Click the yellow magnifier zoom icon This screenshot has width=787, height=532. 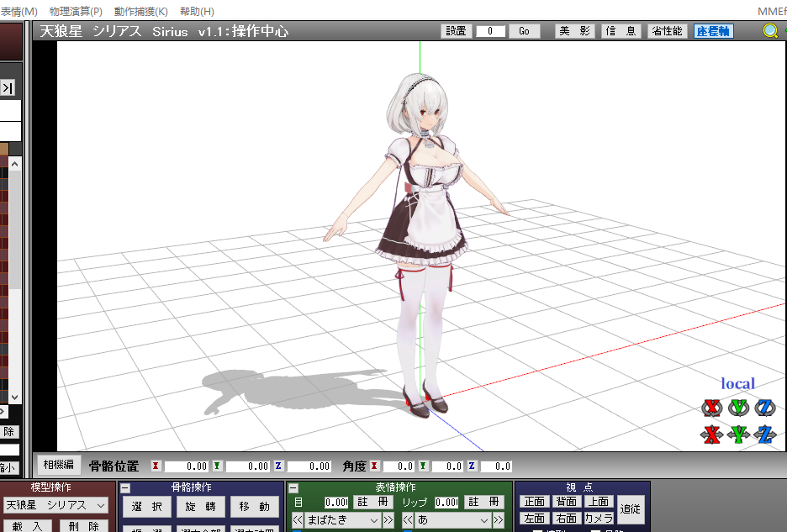770,31
